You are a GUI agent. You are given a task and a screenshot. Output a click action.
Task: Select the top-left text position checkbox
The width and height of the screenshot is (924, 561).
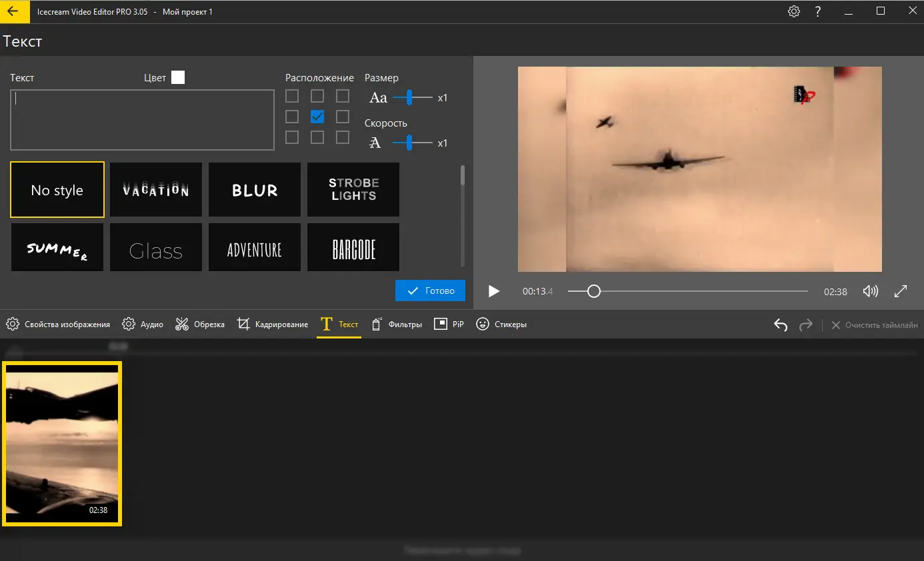pos(292,96)
